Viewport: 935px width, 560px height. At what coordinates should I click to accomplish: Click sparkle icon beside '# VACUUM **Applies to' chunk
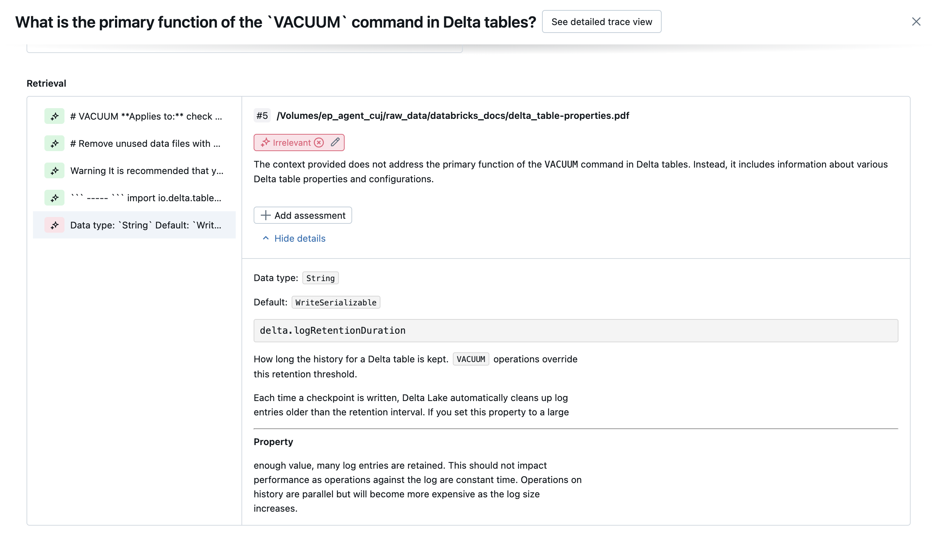pyautogui.click(x=54, y=116)
